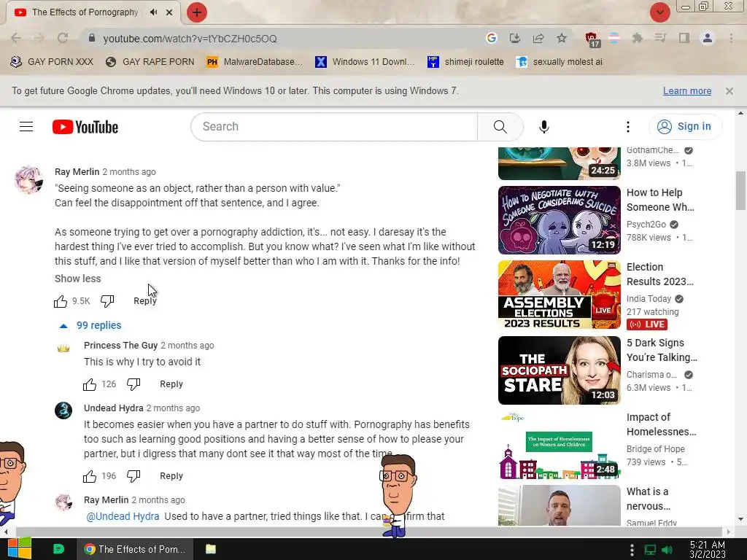
Task: Open Princess The Guy's channel name
Action: (120, 346)
